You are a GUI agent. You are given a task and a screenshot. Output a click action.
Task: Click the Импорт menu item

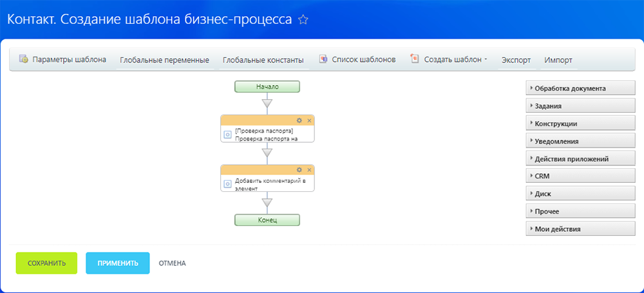558,60
